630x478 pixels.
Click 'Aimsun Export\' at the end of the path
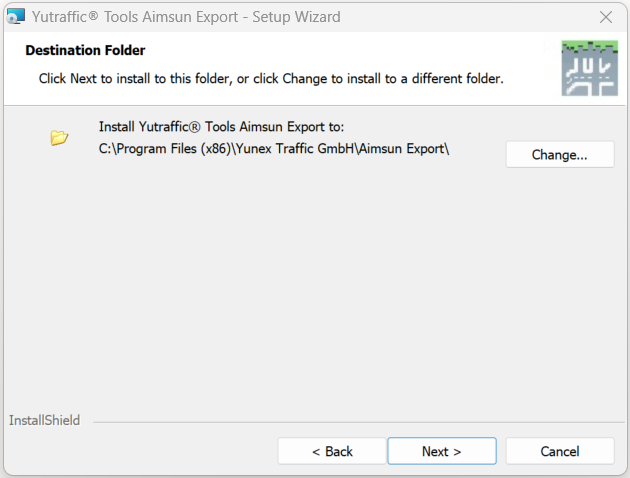(x=405, y=150)
